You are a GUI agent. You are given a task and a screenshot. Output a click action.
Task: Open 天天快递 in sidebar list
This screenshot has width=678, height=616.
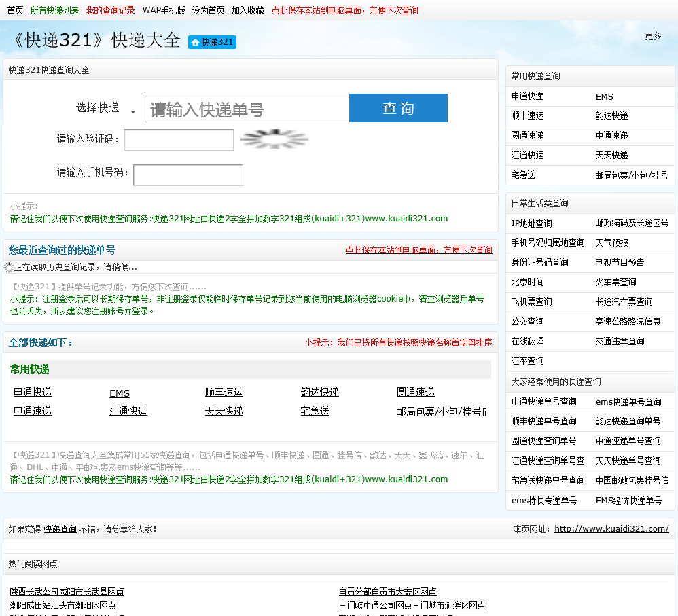coord(612,156)
